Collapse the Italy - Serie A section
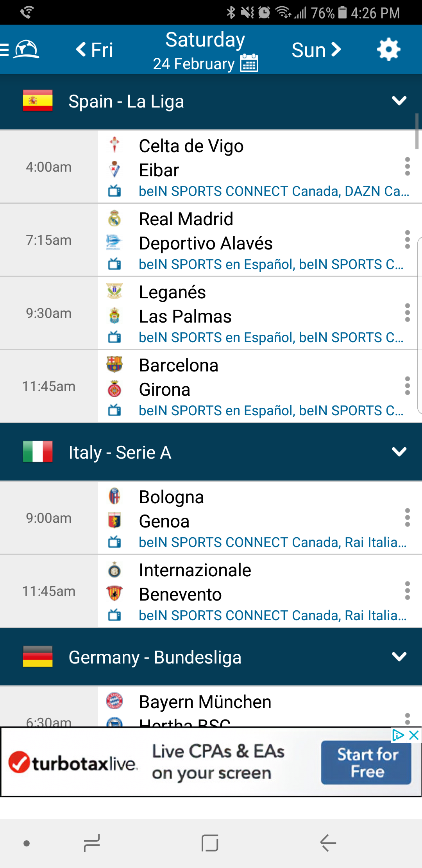This screenshot has width=422, height=868. pos(399,452)
